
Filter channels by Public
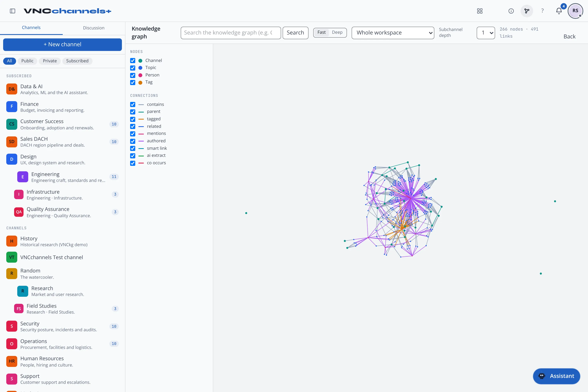[27, 61]
